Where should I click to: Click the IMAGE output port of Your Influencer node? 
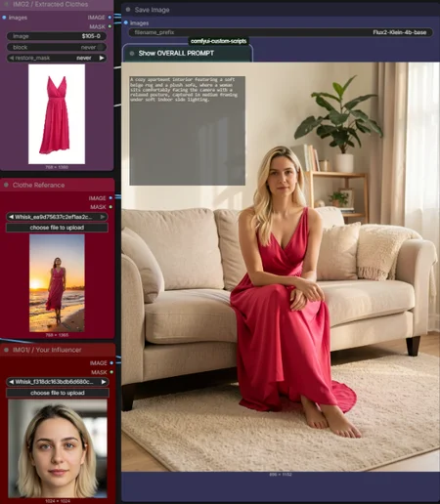coord(111,362)
